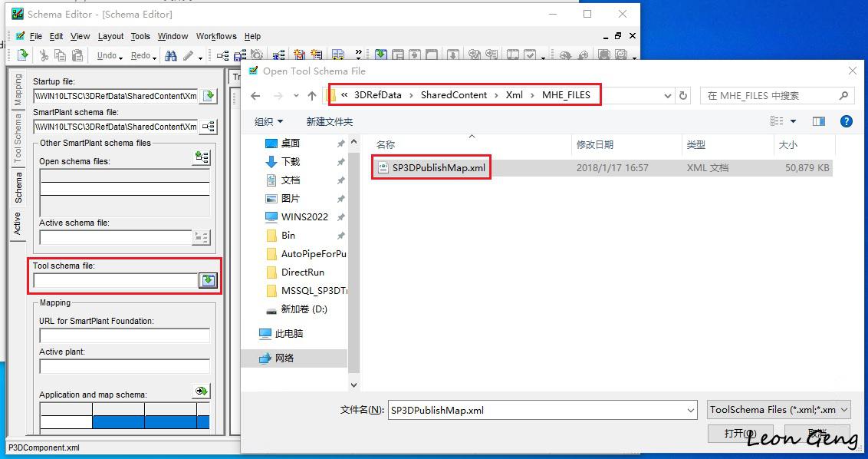Image resolution: width=868 pixels, height=459 pixels.
Task: Click Application and map schema arrow icon
Action: click(x=202, y=391)
